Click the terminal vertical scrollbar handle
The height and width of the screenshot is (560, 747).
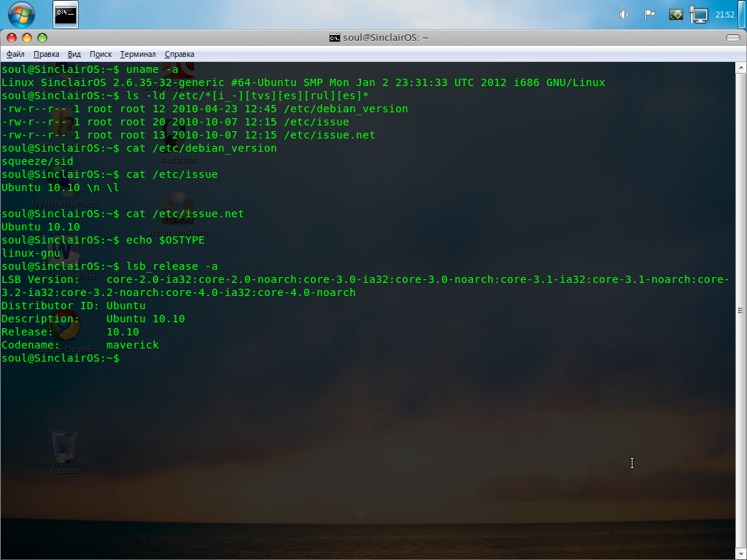(741, 311)
